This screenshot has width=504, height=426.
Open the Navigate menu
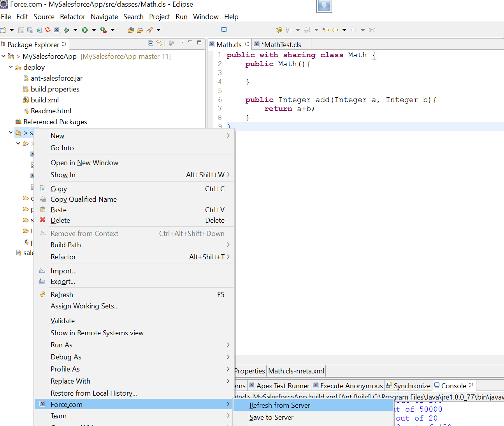click(x=104, y=17)
